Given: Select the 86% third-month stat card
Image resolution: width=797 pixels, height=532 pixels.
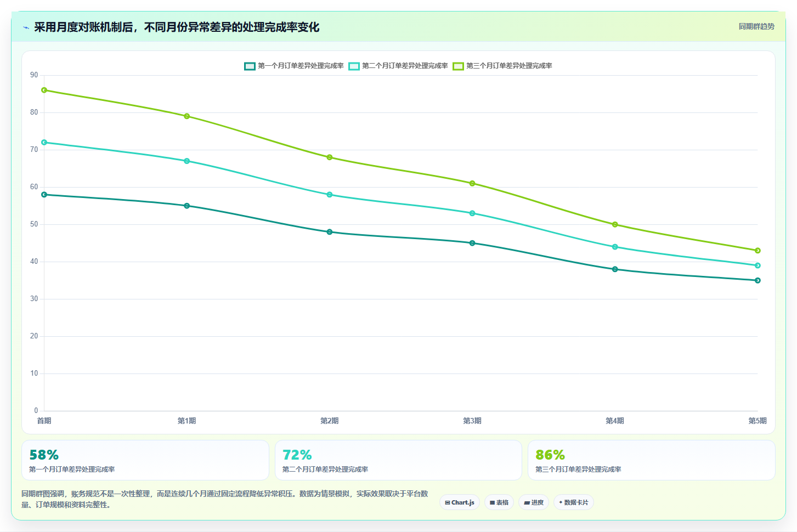Looking at the screenshot, I should [x=652, y=460].
